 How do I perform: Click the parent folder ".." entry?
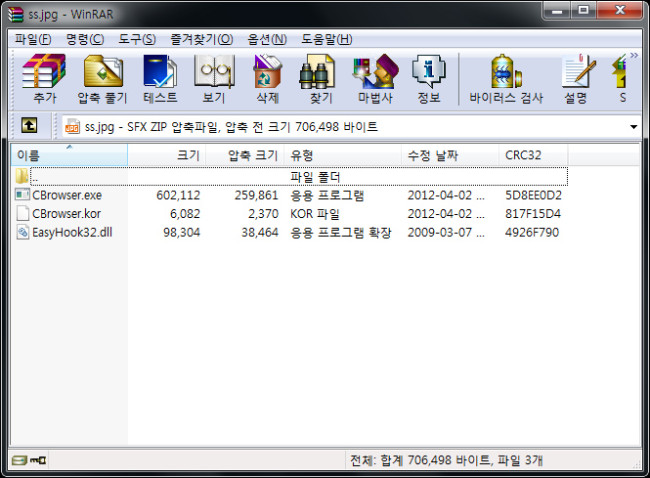36,177
